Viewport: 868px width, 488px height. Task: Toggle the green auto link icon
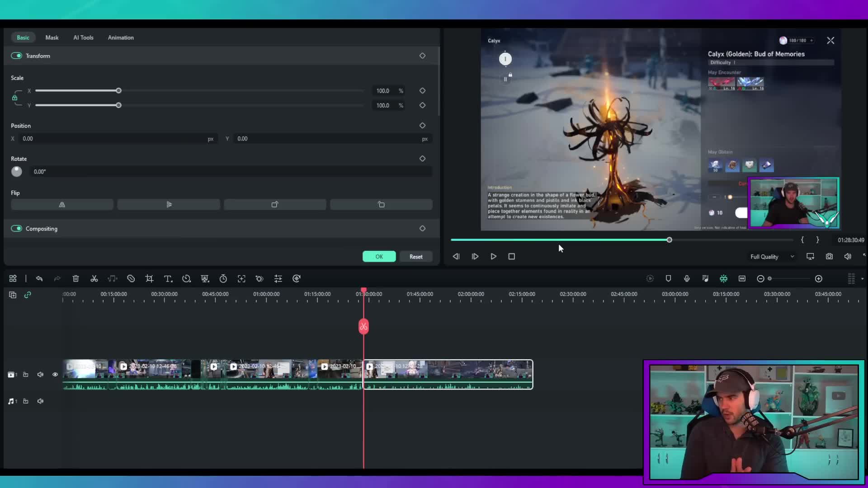coord(28,295)
